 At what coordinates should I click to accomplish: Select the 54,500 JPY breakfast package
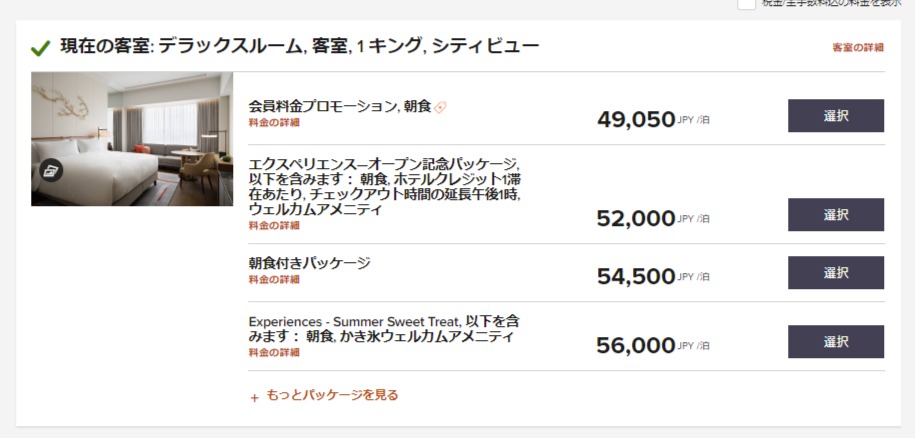pos(836,272)
